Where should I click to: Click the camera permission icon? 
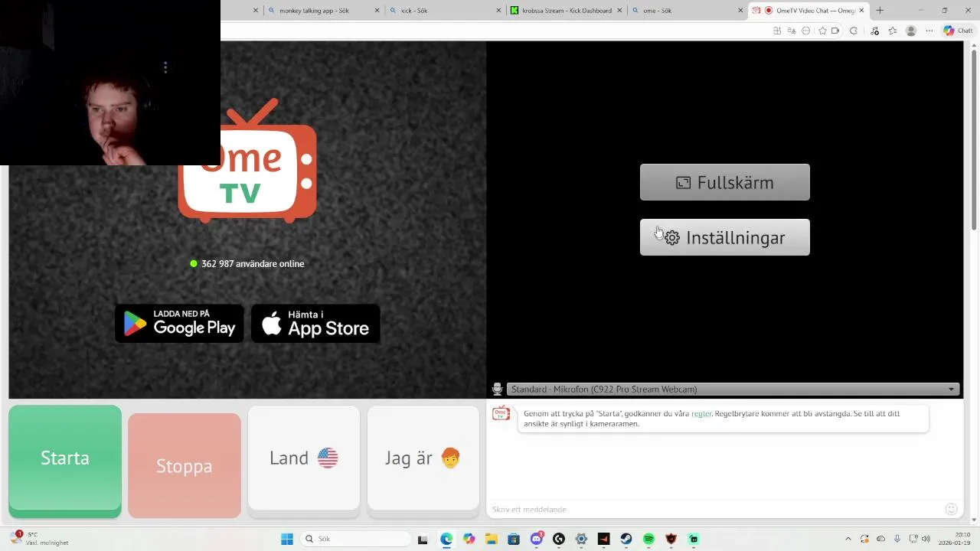click(835, 31)
